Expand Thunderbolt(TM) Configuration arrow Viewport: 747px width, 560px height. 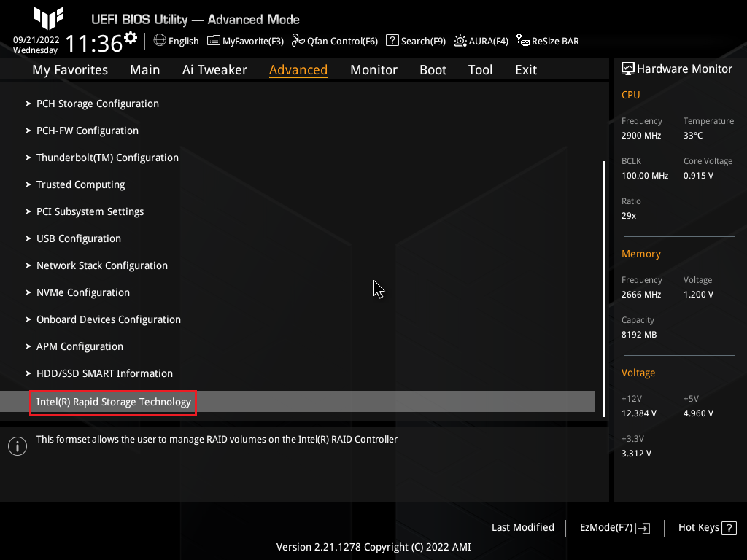coord(28,157)
